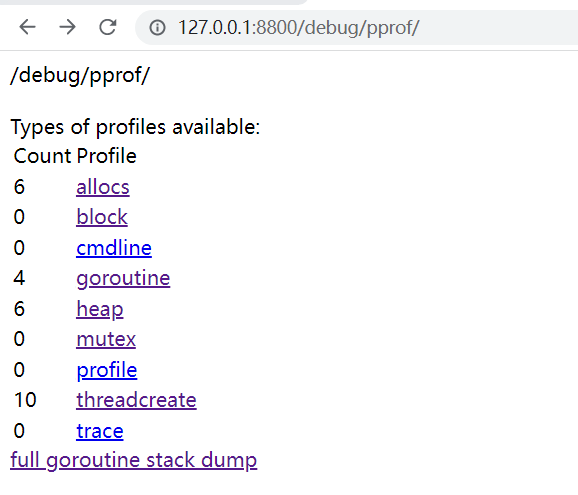Focus the address bar showing 127.0.0.1:8800/debug/pprof/
578x495 pixels.
click(356, 28)
